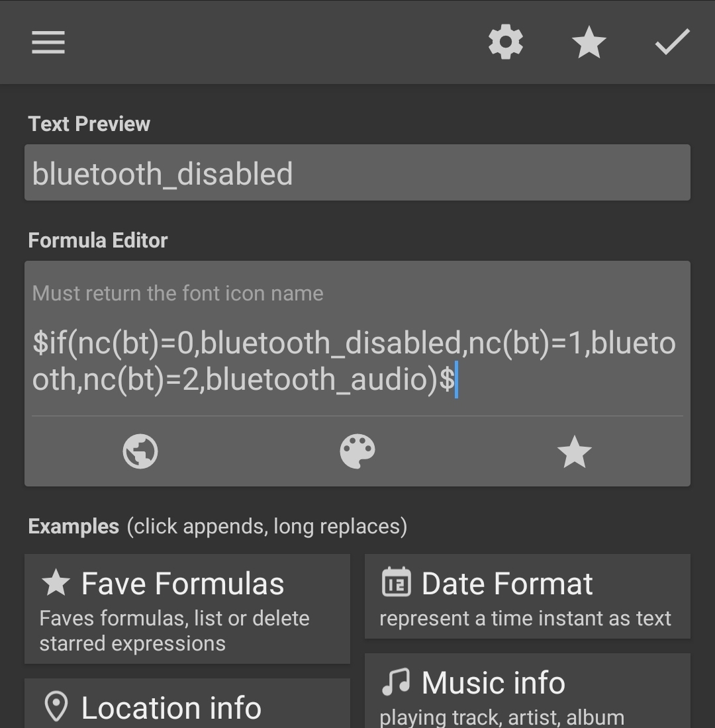Tap the globe icon under the formula
This screenshot has width=715, height=728.
140,452
